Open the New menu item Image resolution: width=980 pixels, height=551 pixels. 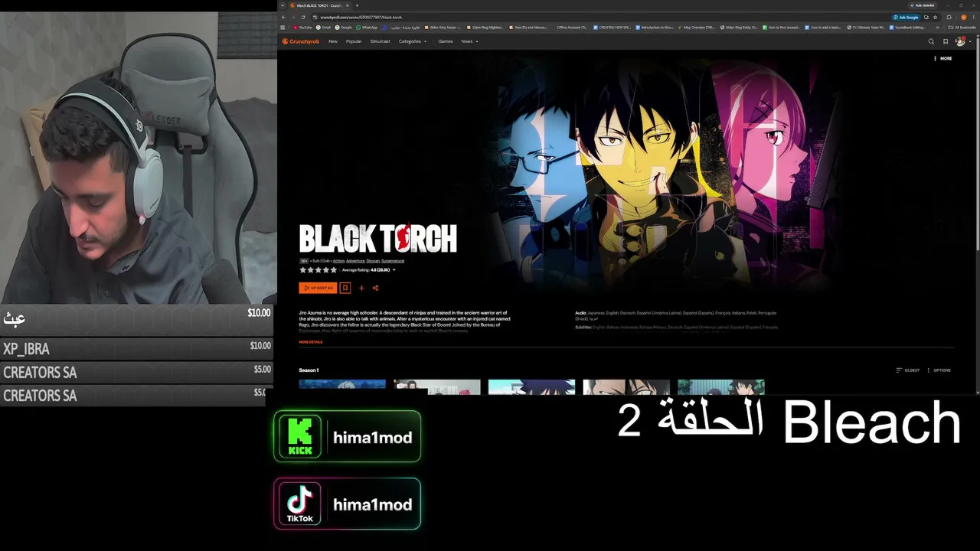coord(333,41)
